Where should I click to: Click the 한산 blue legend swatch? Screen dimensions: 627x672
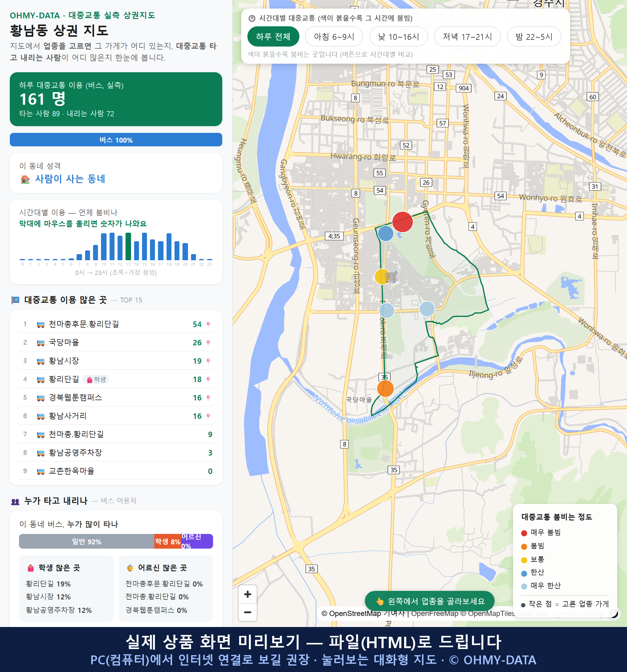pyautogui.click(x=524, y=573)
